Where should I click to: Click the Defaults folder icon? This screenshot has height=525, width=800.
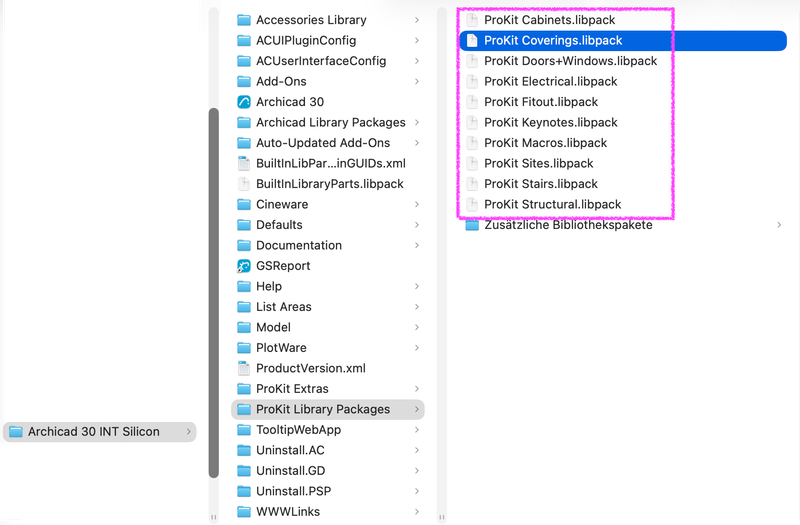[x=244, y=225]
